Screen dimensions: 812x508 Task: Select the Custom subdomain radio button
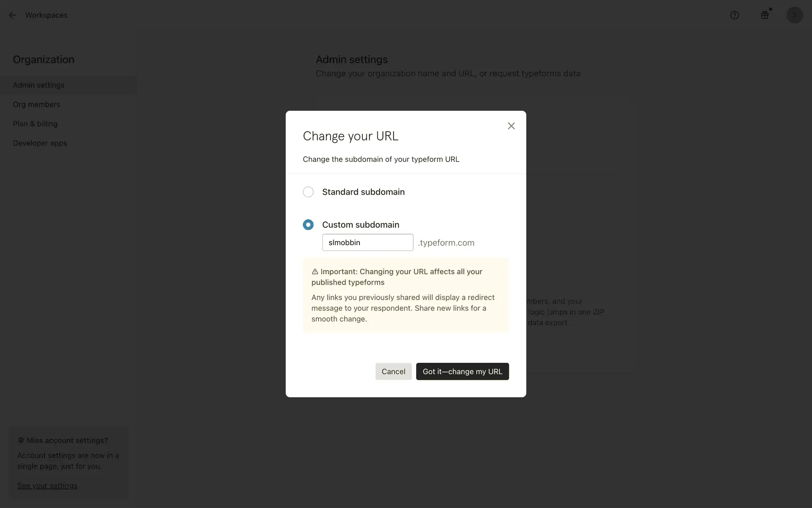308,225
